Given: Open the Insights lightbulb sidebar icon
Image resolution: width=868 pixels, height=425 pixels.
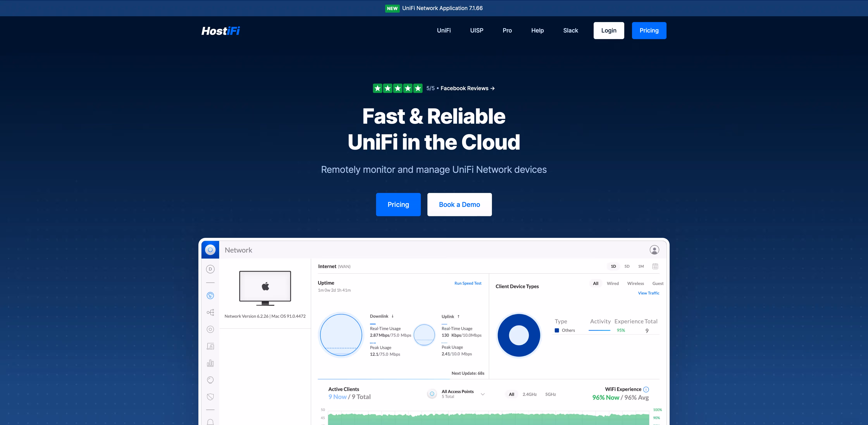Looking at the screenshot, I should tap(210, 380).
